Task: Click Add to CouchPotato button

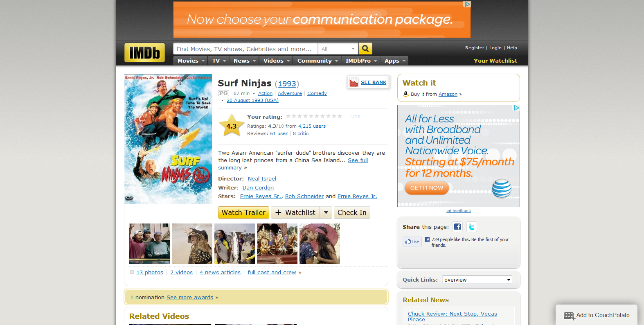Action: coord(597,315)
